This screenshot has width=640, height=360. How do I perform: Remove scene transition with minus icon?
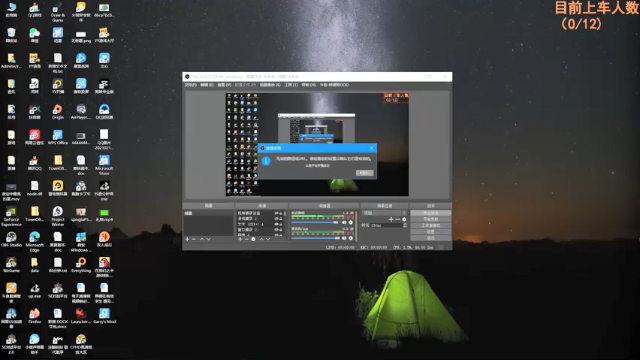pyautogui.click(x=398, y=219)
